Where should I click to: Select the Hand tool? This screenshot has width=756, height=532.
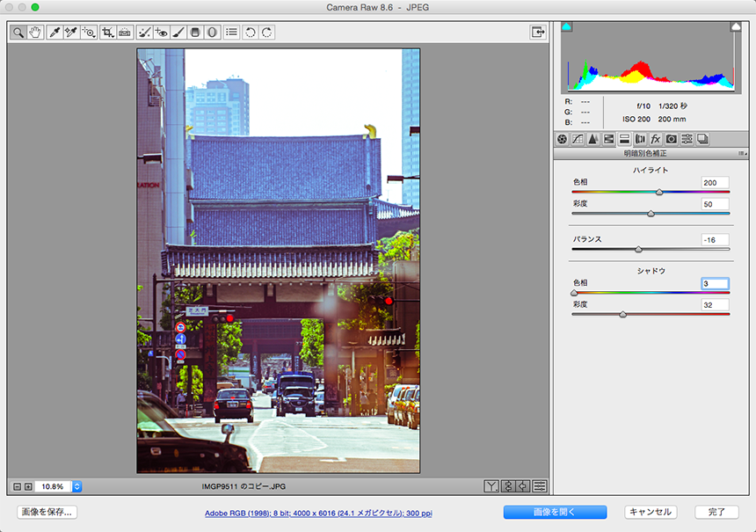pos(35,32)
